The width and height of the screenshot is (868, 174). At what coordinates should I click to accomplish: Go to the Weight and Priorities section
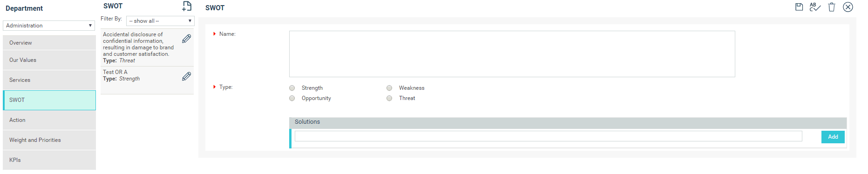pyautogui.click(x=49, y=140)
